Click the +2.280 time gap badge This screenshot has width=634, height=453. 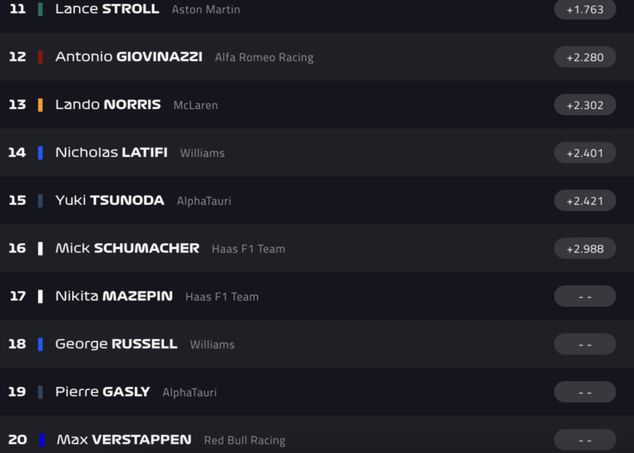[x=585, y=57]
